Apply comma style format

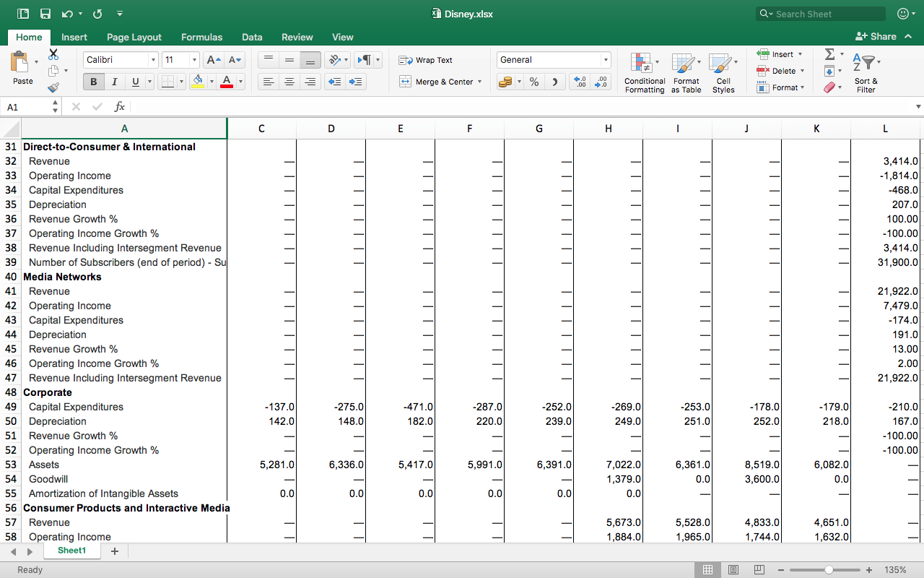[554, 82]
